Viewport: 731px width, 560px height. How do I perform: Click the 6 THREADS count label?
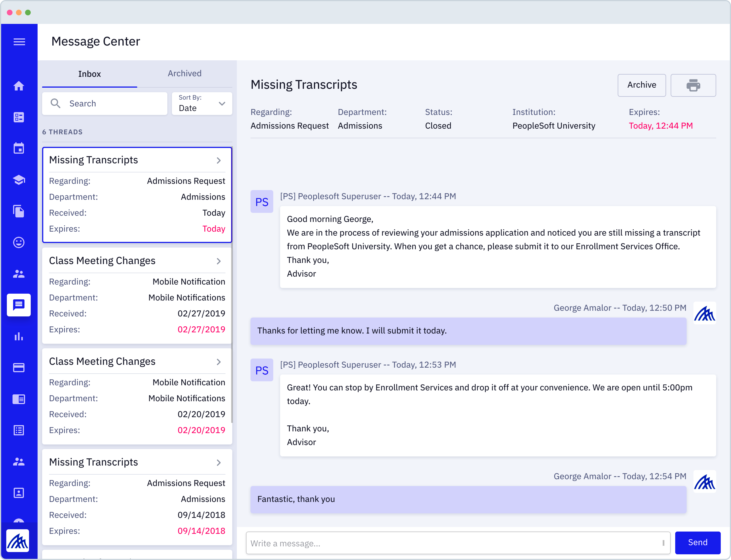coord(62,132)
